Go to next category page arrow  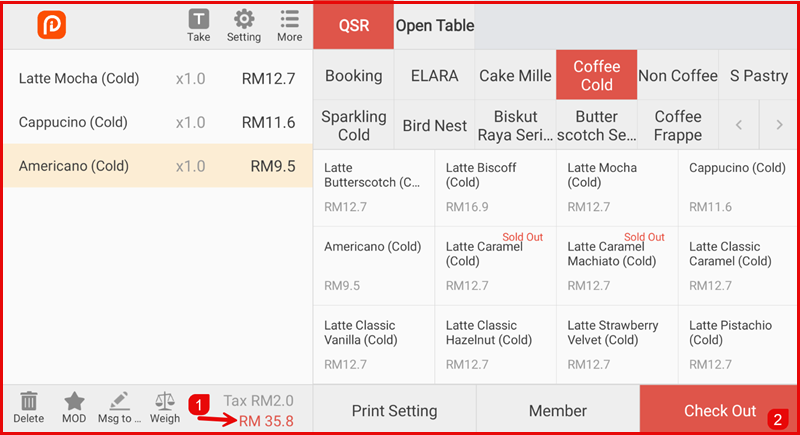click(x=778, y=125)
